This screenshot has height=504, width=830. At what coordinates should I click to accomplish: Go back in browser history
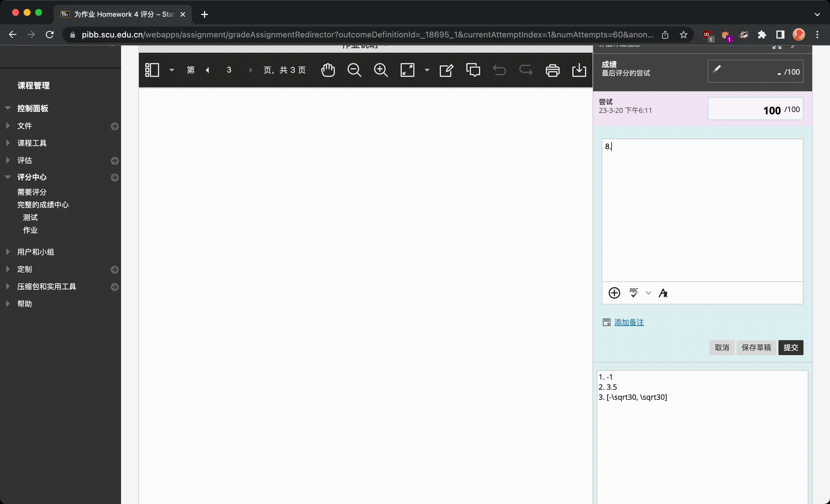[12, 34]
